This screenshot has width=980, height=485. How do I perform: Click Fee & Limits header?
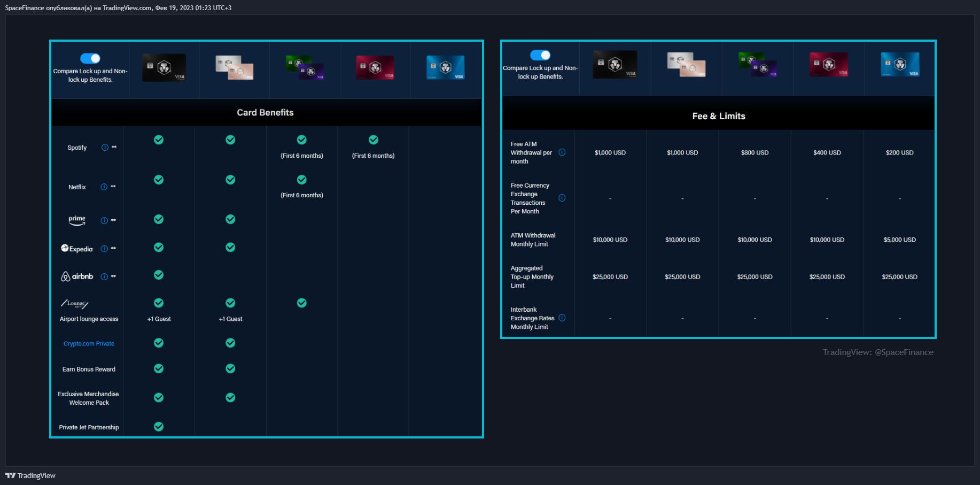point(719,116)
